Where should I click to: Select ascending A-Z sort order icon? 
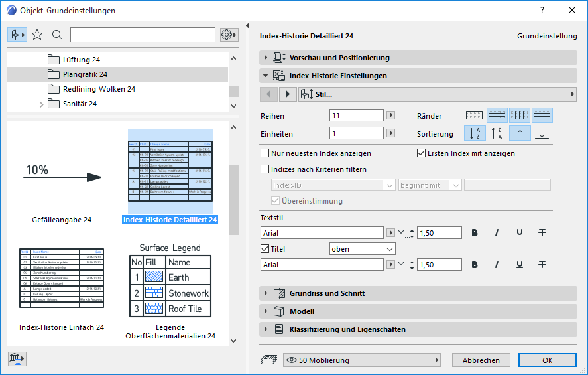474,133
